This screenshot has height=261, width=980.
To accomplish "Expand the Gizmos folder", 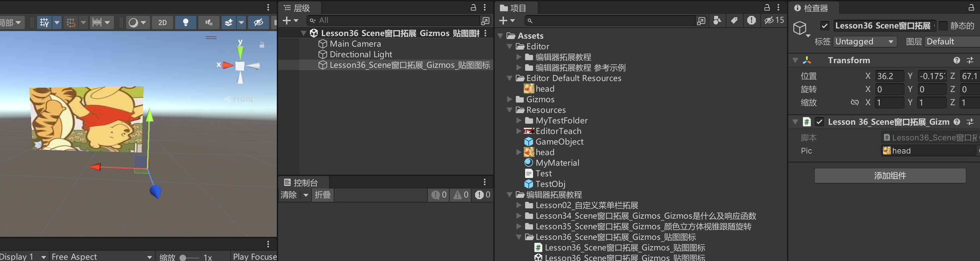I will (510, 100).
